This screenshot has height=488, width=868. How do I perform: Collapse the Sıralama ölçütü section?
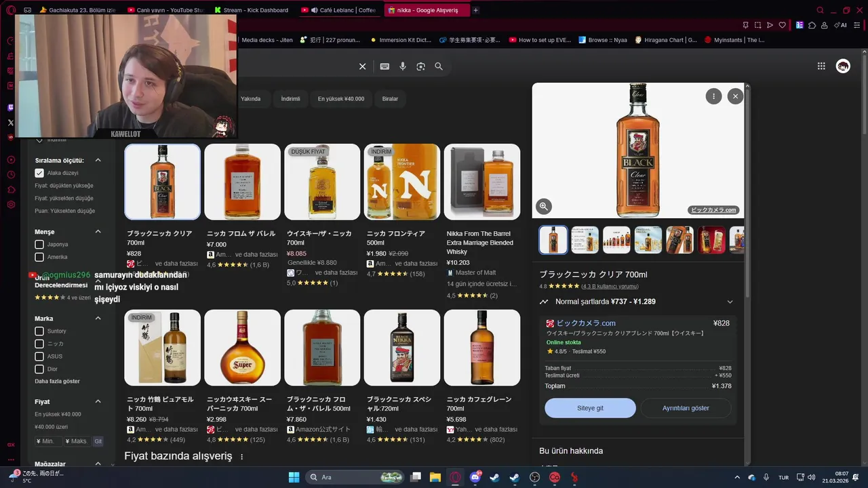[x=98, y=161]
